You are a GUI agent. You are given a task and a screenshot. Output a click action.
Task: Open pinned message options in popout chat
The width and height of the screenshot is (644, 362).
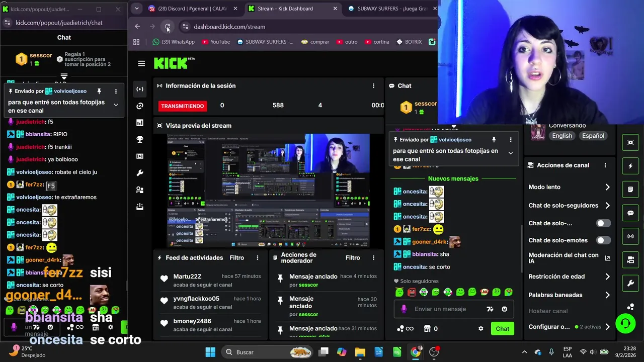coord(116,92)
